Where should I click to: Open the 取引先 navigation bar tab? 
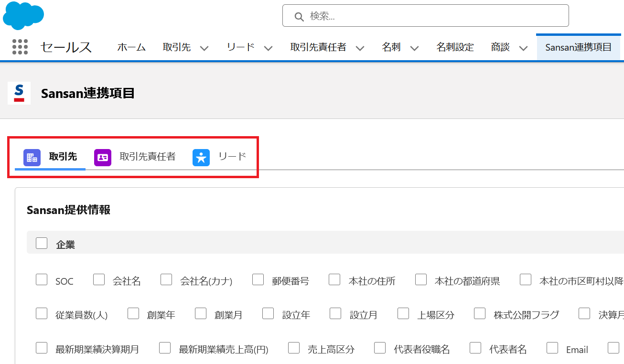pos(177,47)
